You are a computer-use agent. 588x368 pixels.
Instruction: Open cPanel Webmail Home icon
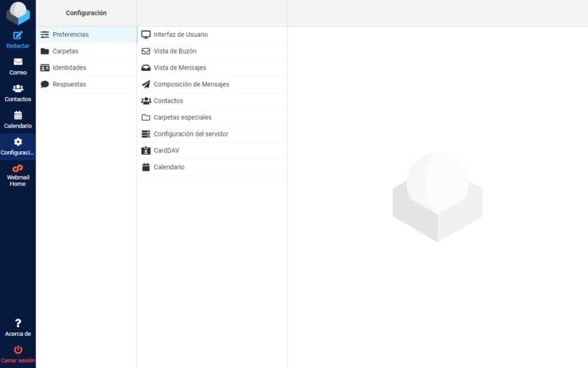coord(18,168)
